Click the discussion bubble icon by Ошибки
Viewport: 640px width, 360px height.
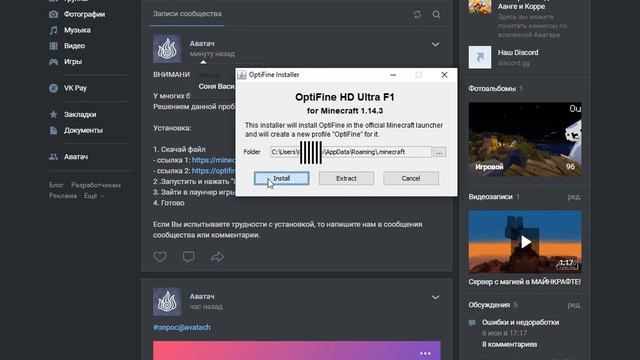[472, 323]
